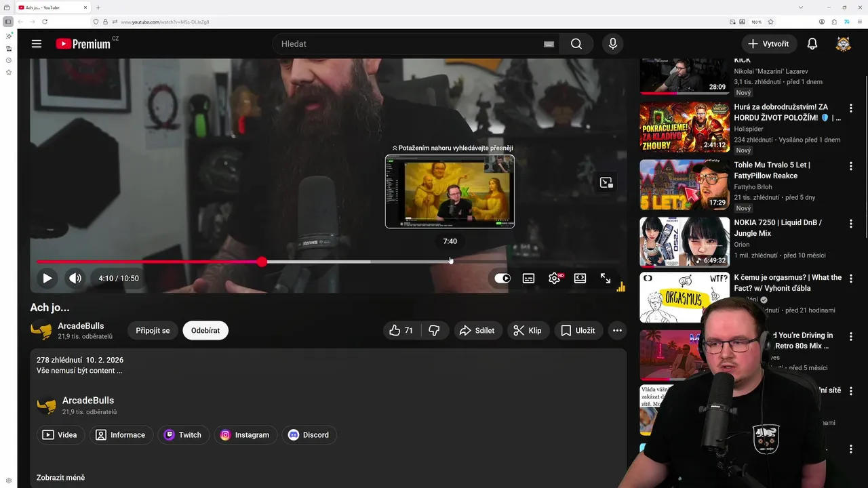868x488 pixels.
Task: Go to YouTube Premium home logo
Action: 83,44
